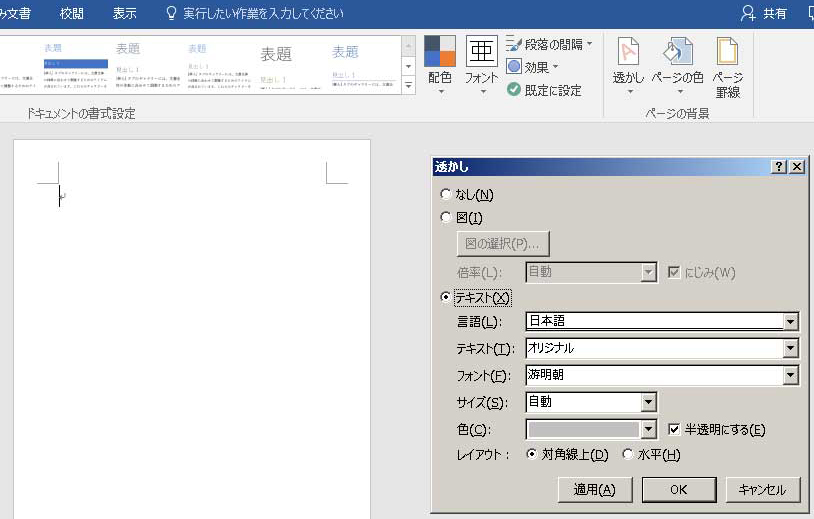Toggle the 半透明にする checkbox
This screenshot has height=519, width=814.
click(674, 429)
